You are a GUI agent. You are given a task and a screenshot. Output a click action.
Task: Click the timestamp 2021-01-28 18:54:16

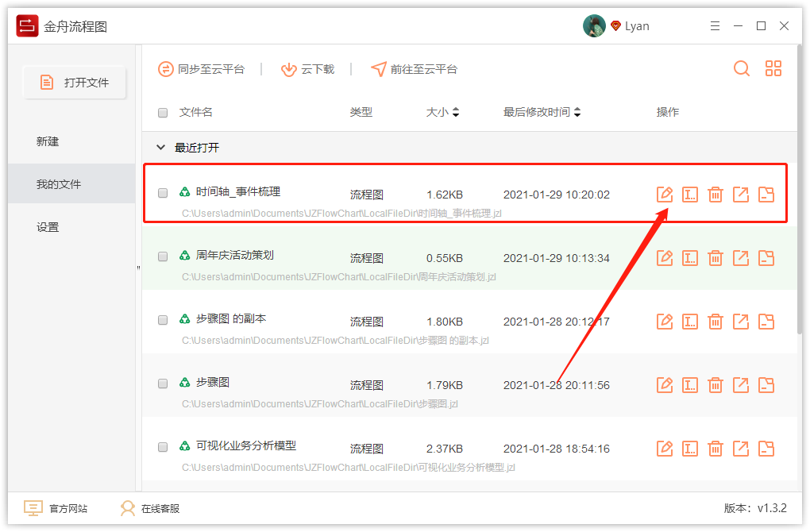click(x=557, y=449)
